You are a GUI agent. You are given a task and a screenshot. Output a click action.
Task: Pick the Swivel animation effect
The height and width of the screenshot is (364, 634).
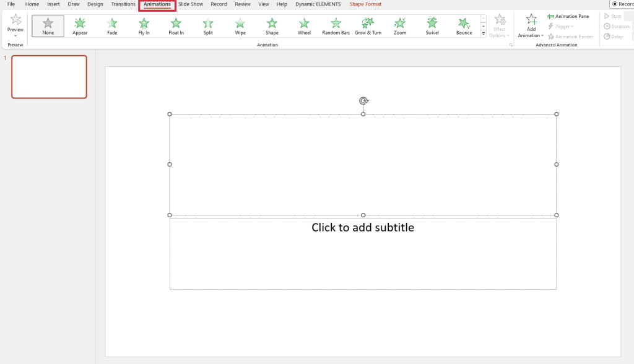tap(432, 25)
